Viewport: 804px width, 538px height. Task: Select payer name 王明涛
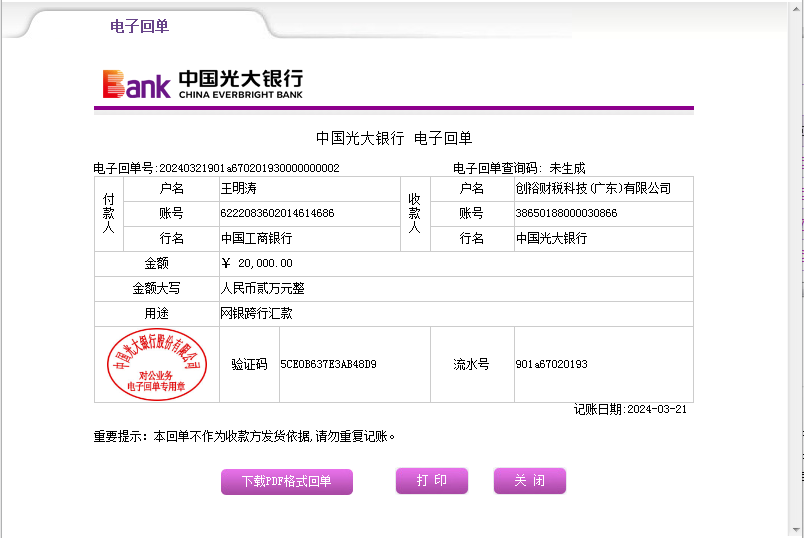[x=238, y=188]
